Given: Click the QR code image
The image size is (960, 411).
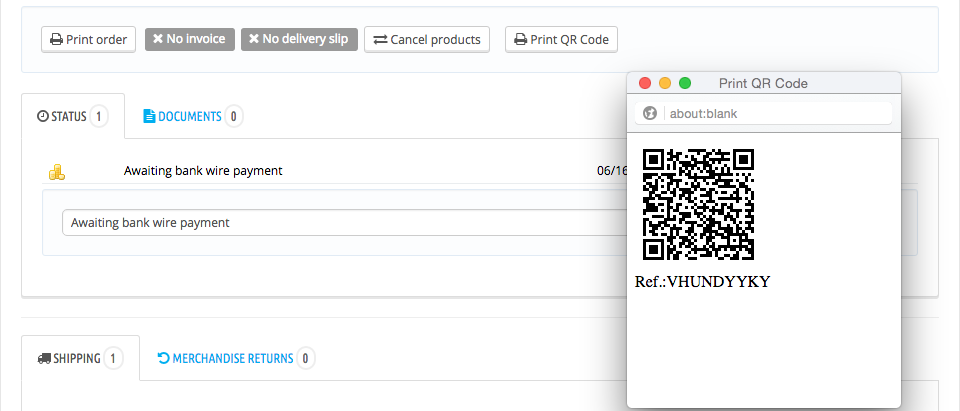Looking at the screenshot, I should click(x=698, y=205).
